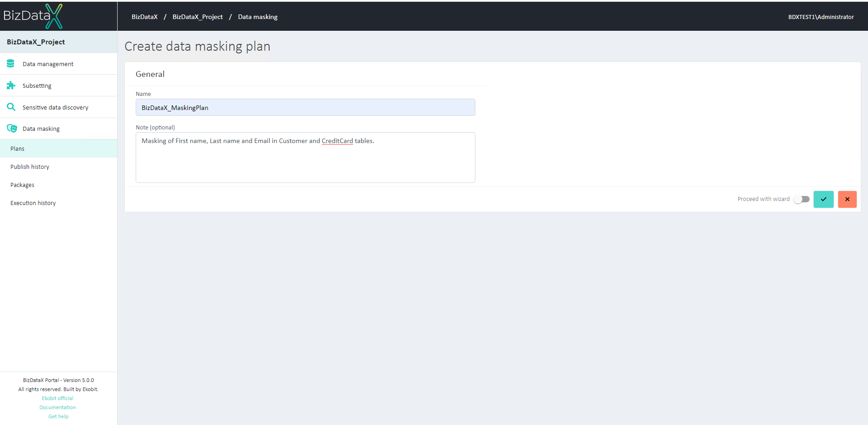Click the Proceed with wizard label
This screenshot has height=425, width=868.
click(x=764, y=199)
